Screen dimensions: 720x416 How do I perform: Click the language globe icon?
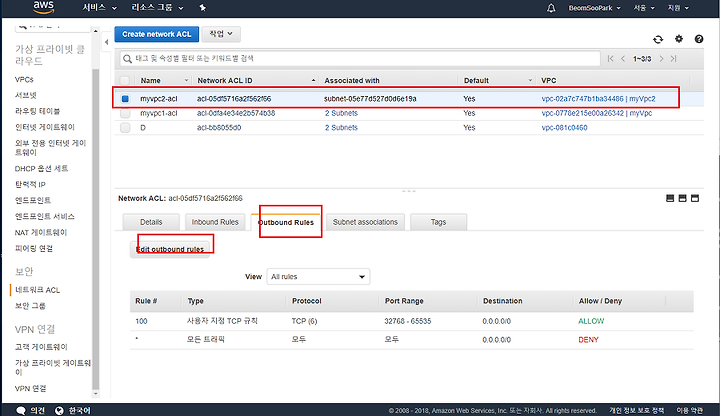59,410
